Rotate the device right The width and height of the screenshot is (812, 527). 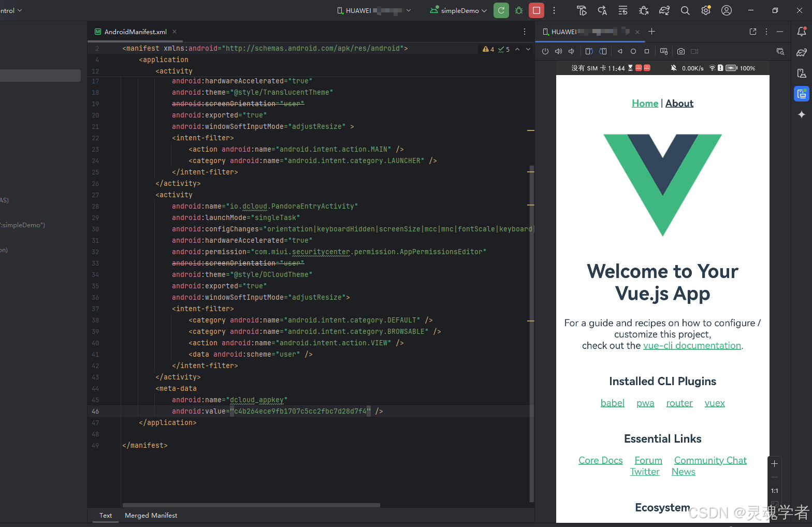click(603, 51)
